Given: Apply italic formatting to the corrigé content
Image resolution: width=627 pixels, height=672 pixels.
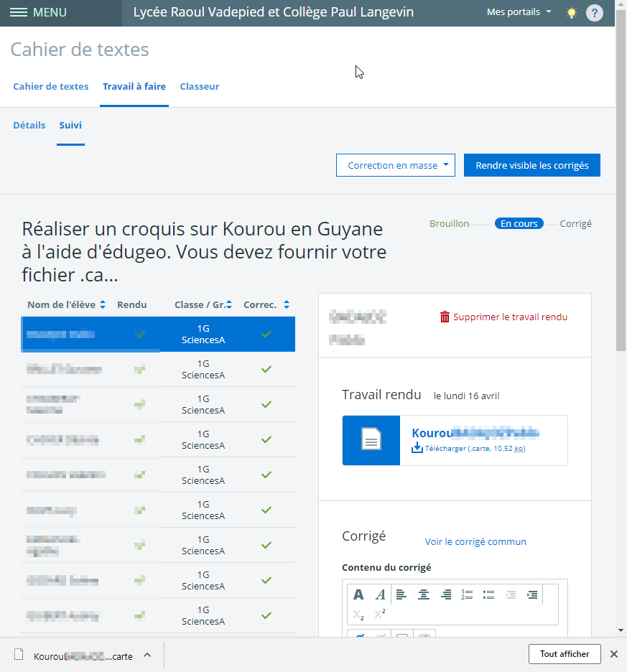Looking at the screenshot, I should 380,594.
